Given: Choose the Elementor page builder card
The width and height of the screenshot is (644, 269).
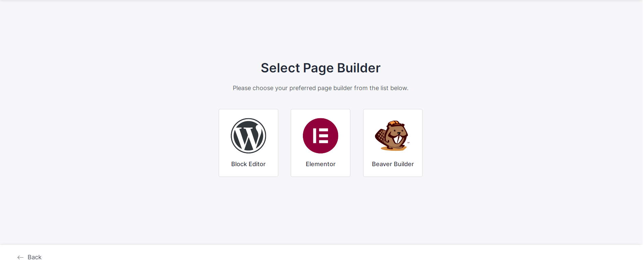Looking at the screenshot, I should (320, 143).
